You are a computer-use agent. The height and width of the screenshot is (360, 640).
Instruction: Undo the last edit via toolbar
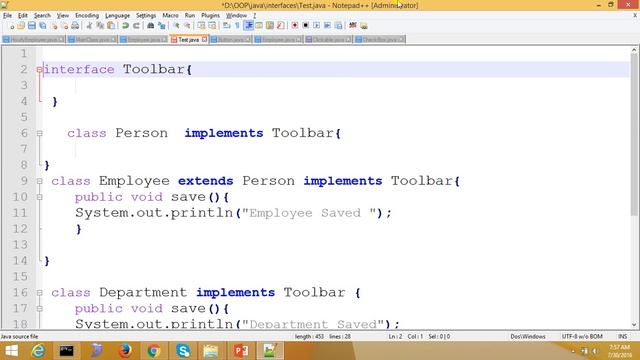(x=125, y=26)
